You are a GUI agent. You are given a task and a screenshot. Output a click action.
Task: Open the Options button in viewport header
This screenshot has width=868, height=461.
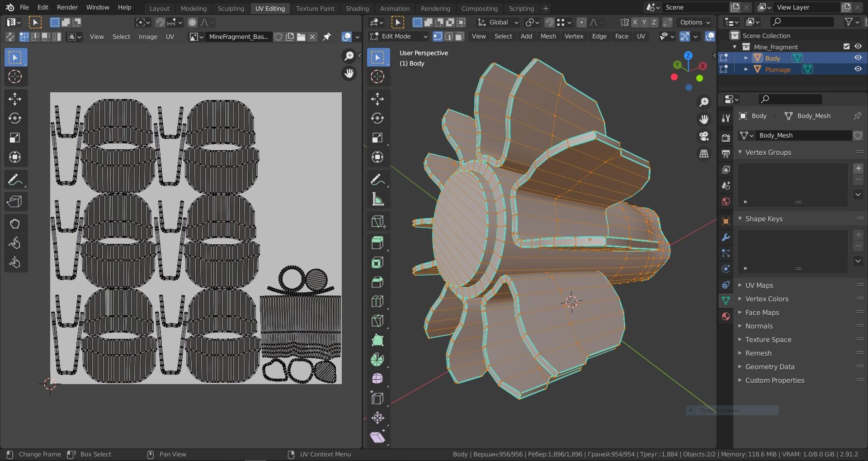tap(695, 22)
